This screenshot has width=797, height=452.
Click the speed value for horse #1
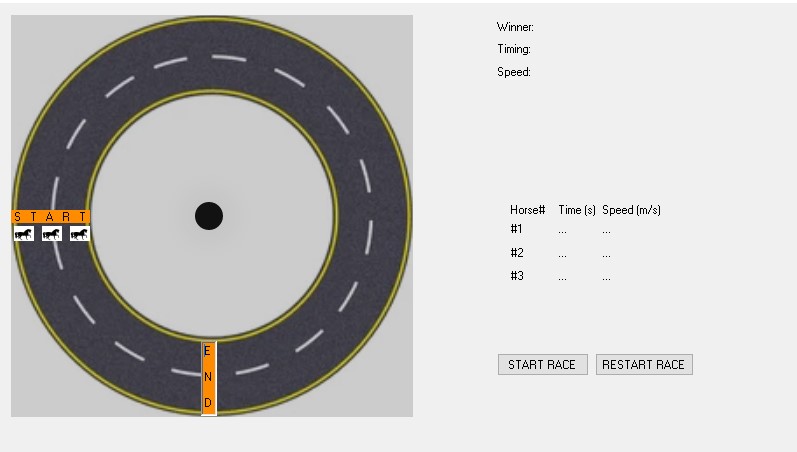point(606,230)
